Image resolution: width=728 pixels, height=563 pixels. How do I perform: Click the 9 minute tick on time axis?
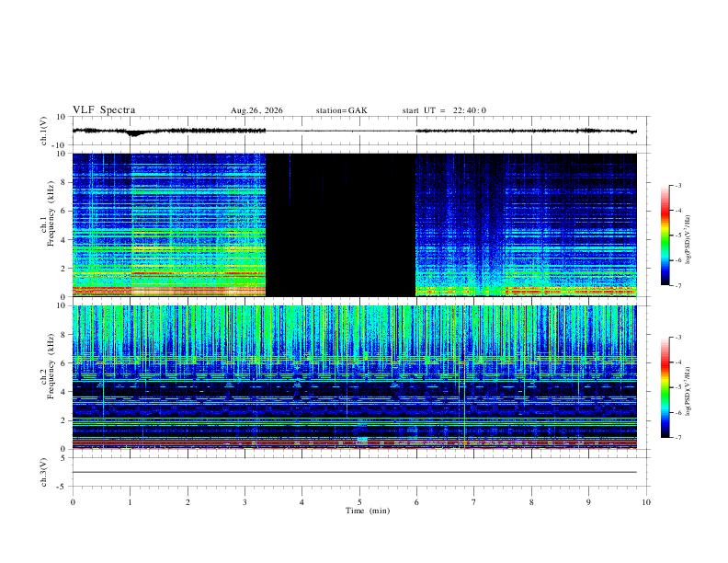[x=588, y=502]
